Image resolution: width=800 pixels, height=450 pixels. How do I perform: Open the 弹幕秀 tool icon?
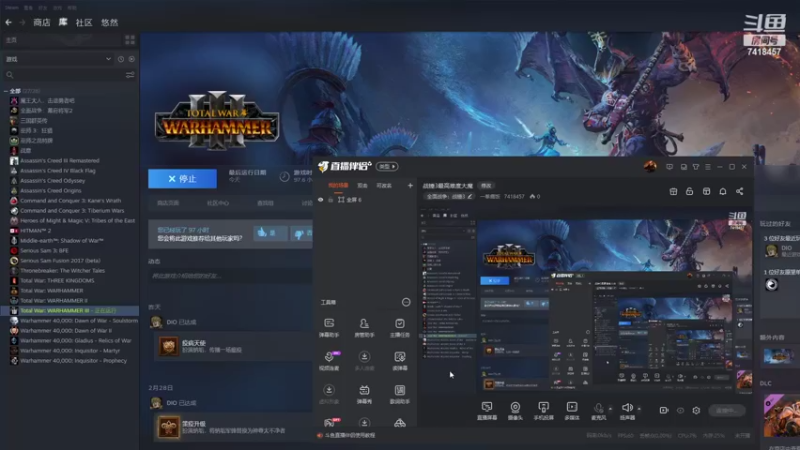[364, 393]
